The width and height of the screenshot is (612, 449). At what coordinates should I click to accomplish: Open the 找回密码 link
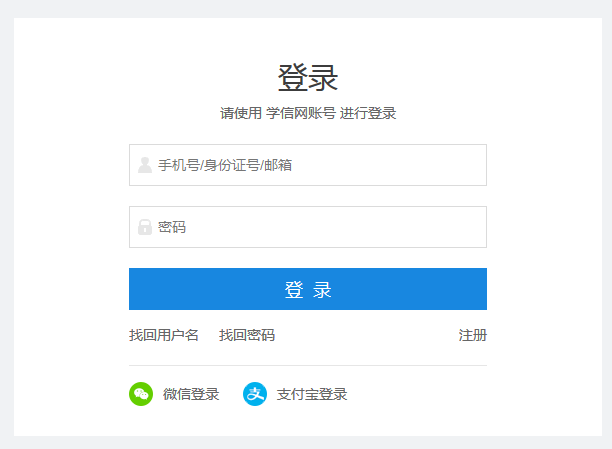[247, 335]
